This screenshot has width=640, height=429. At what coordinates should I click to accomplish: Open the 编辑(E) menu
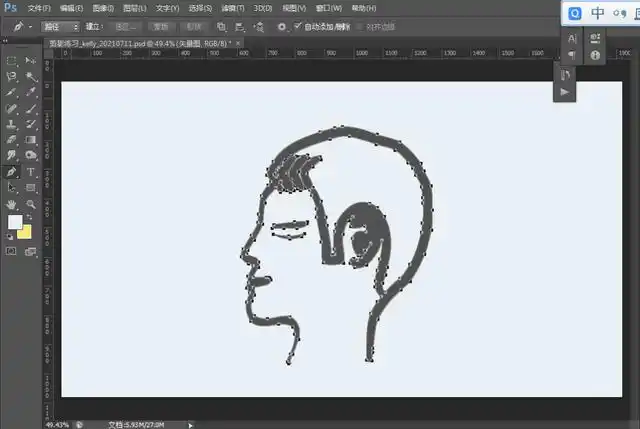point(71,8)
